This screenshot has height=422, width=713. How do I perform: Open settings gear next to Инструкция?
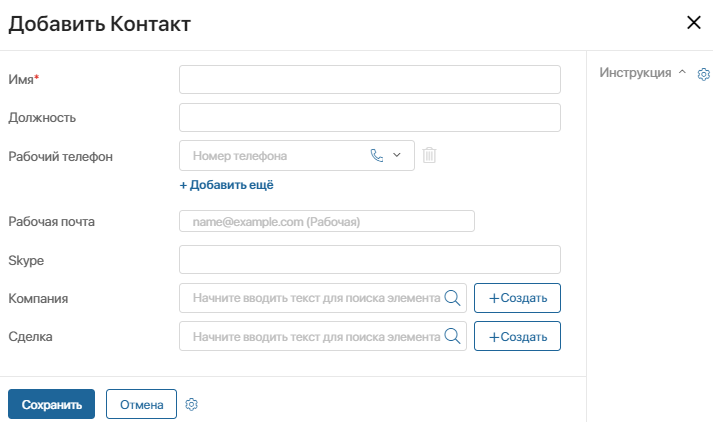703,74
